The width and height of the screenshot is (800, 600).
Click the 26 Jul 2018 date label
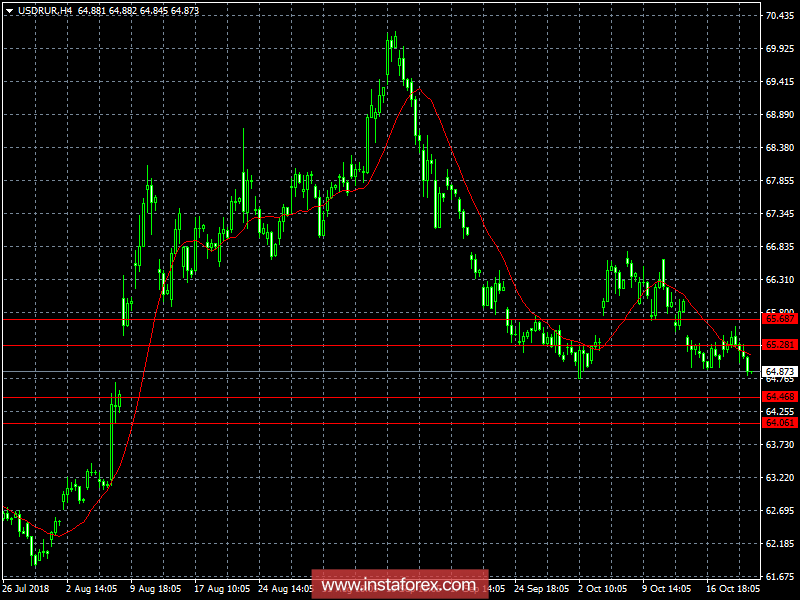coord(27,590)
